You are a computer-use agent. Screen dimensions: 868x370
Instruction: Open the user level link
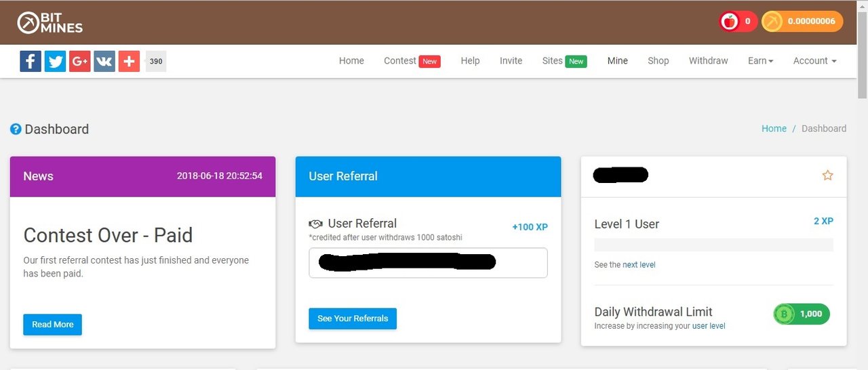coord(709,326)
